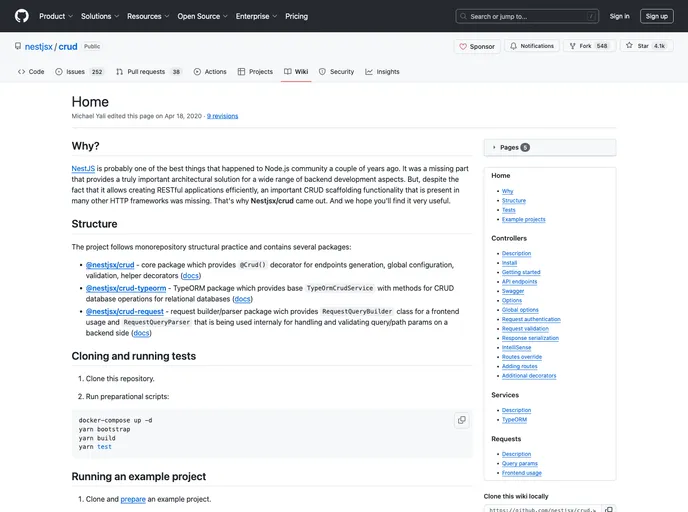The image size is (688, 512).
Task: Open the @nestjsx/crud-request package link
Action: coord(125,311)
